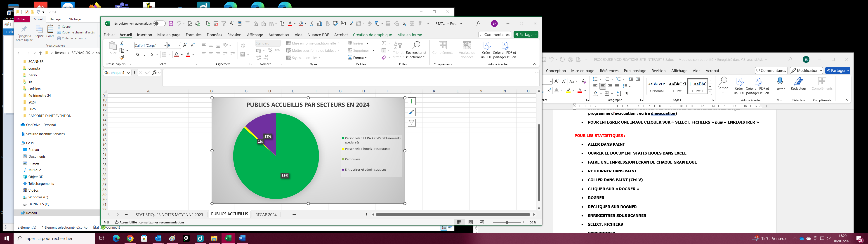The image size is (868, 244).
Task: Switch to page layout view in Excel's status bar
Action: tap(471, 223)
